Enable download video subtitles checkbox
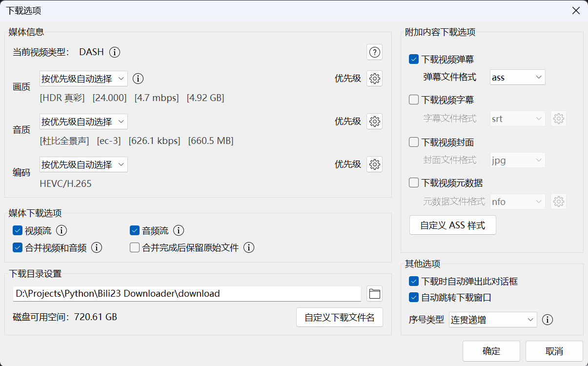The image size is (588, 366). tap(414, 100)
